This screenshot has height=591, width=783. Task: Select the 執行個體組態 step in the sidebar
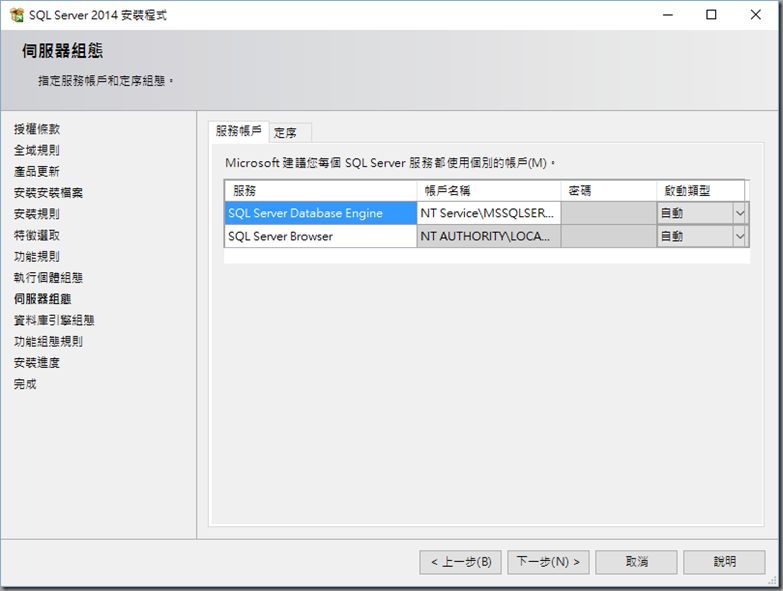pyautogui.click(x=48, y=278)
